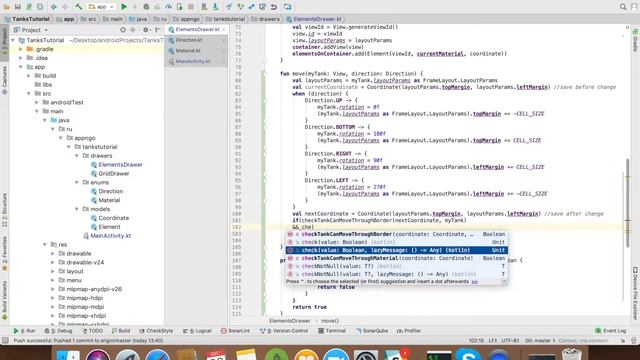This screenshot has height=360, width=640.
Task: Open the Debug tool window
Action: pyautogui.click(x=58, y=331)
